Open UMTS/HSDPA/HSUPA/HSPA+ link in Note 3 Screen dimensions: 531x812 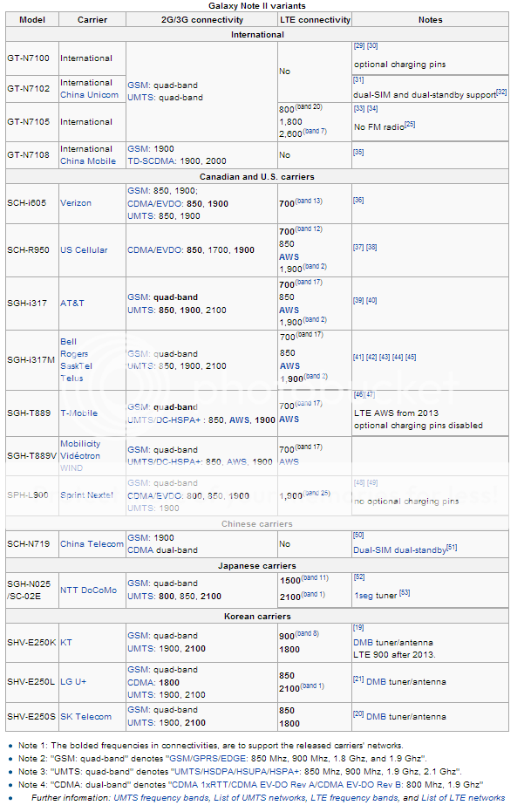pos(236,772)
